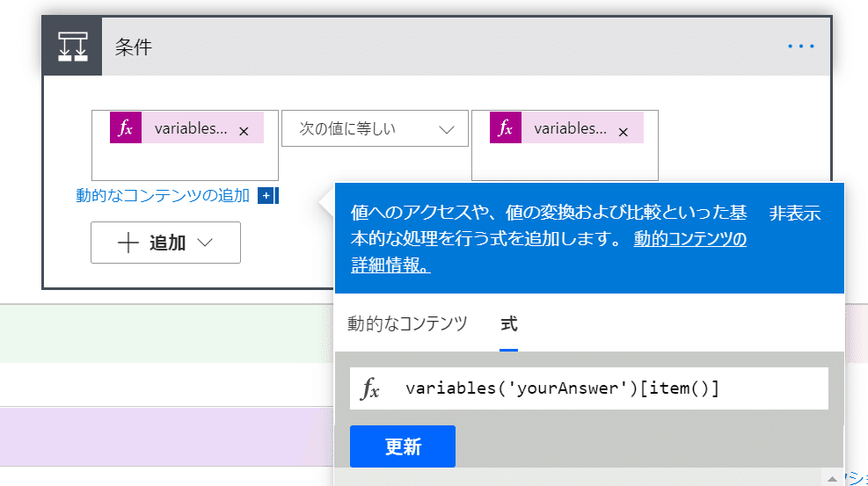
Task: Click the fx icon of the left variables token
Action: coord(126,127)
